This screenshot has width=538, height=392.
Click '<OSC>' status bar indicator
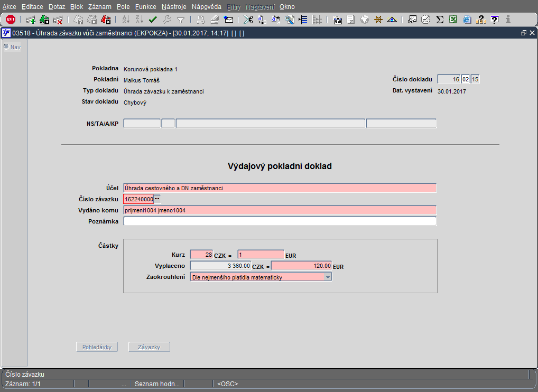[x=227, y=384]
